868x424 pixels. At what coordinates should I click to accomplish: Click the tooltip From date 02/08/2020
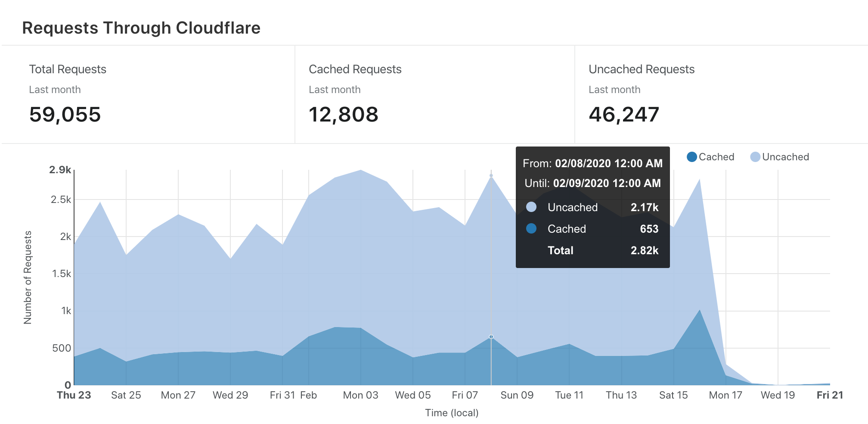pyautogui.click(x=609, y=163)
